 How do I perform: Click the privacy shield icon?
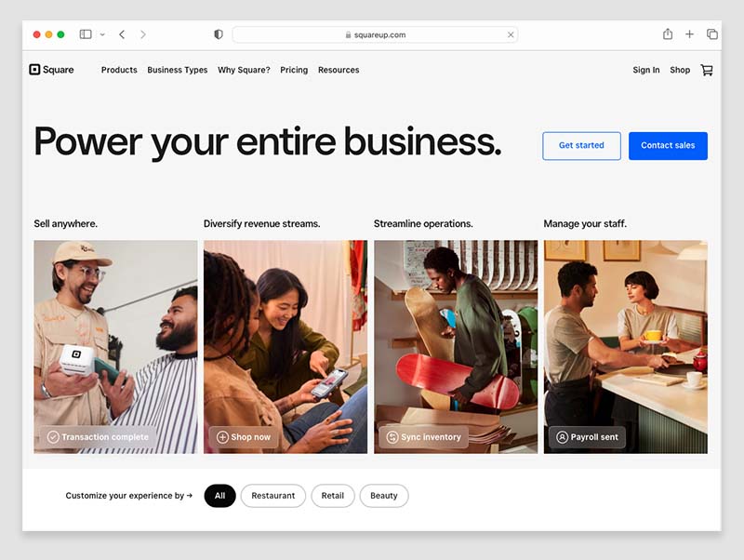219,34
